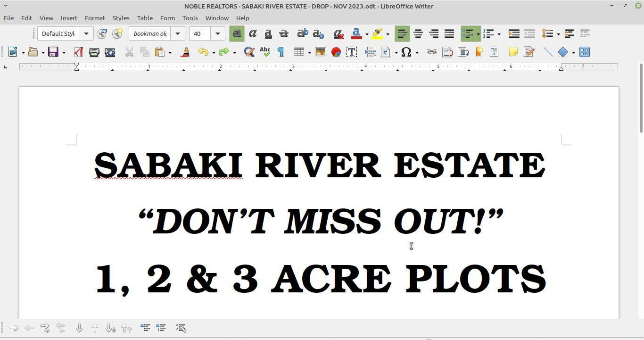Insert a footnote

coord(447,52)
